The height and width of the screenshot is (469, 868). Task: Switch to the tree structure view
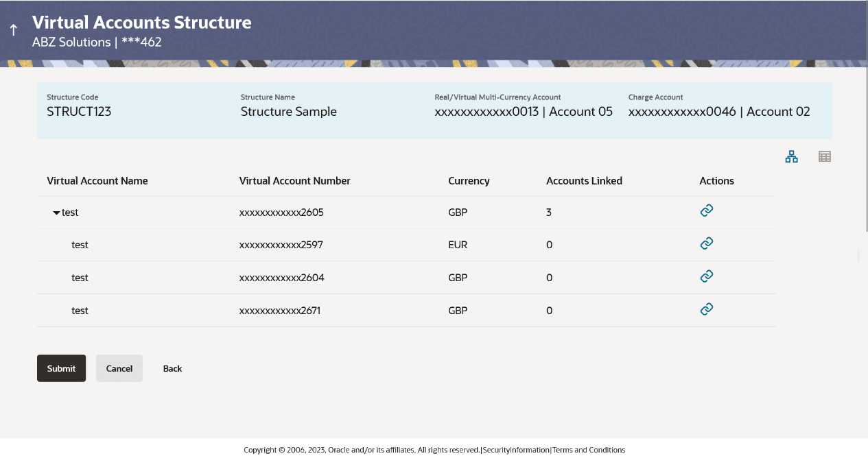point(791,156)
